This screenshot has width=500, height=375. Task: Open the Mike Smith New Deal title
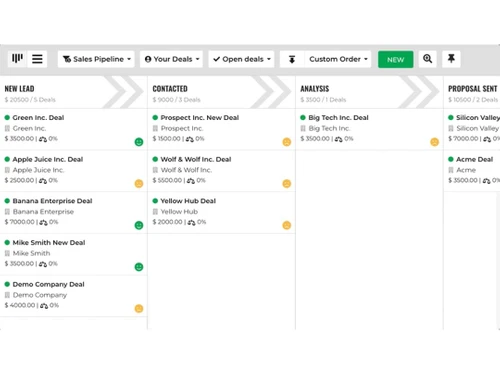[49, 243]
